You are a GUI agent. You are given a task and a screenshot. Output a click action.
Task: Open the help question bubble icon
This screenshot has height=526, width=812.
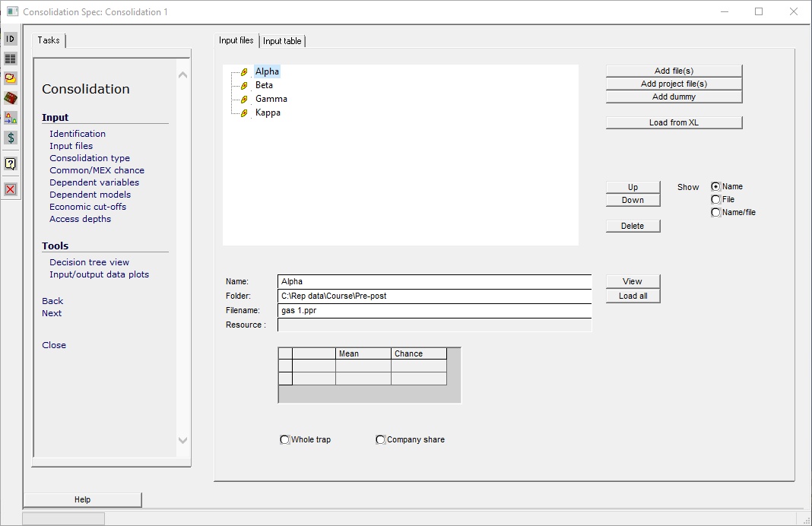[10, 163]
